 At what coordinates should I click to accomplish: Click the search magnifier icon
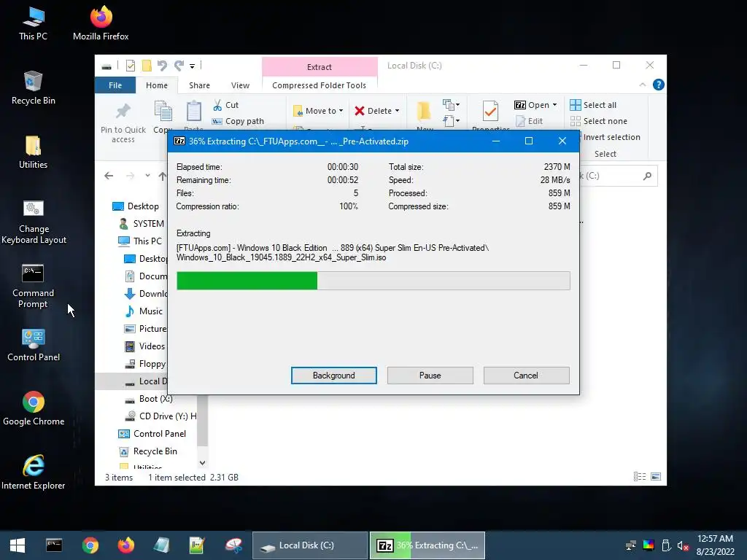point(647,176)
